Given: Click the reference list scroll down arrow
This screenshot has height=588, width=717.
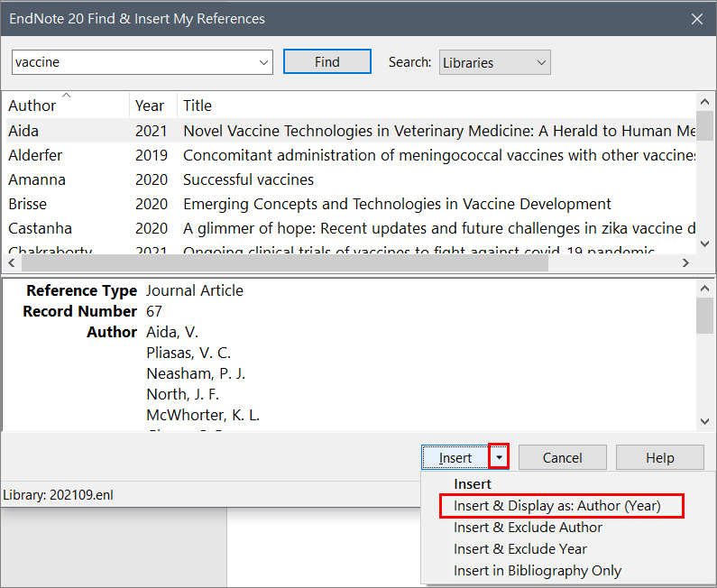Looking at the screenshot, I should pyautogui.click(x=704, y=244).
